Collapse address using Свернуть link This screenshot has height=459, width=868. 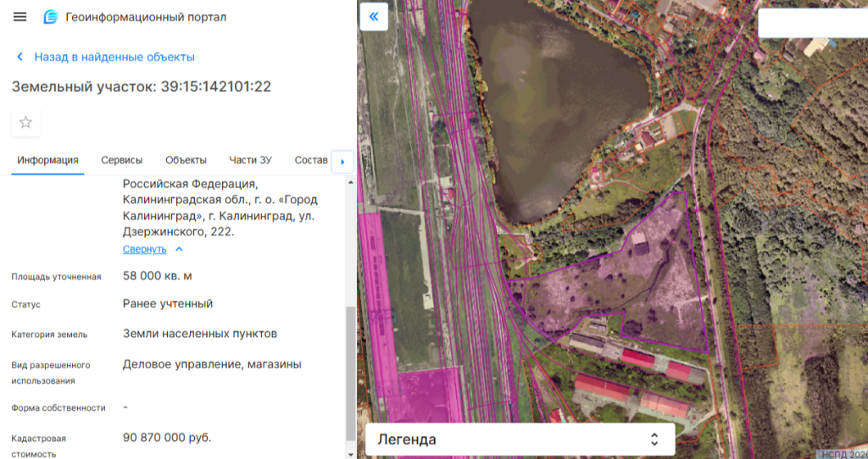(x=145, y=249)
